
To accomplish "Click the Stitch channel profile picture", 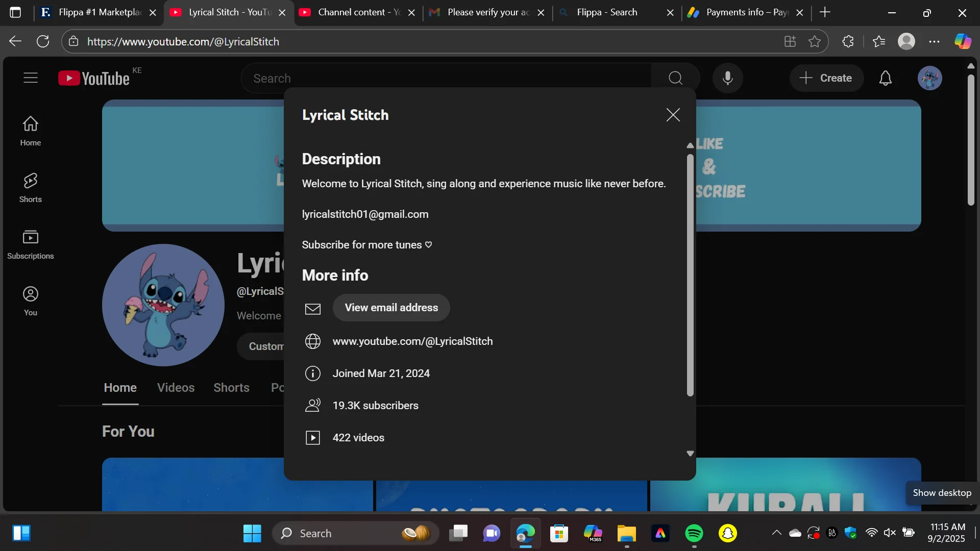I will tap(163, 305).
